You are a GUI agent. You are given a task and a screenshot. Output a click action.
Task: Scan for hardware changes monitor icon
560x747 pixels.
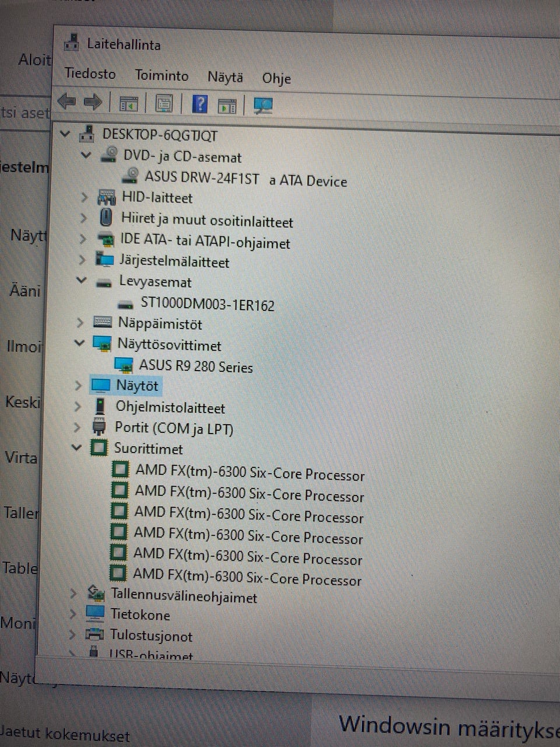[x=263, y=106]
